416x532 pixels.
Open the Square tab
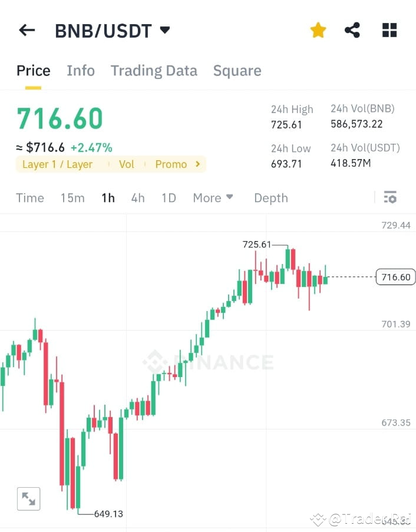(237, 70)
